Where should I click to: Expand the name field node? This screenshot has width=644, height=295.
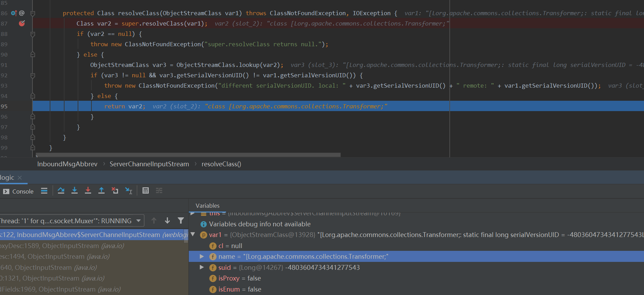coord(202,256)
